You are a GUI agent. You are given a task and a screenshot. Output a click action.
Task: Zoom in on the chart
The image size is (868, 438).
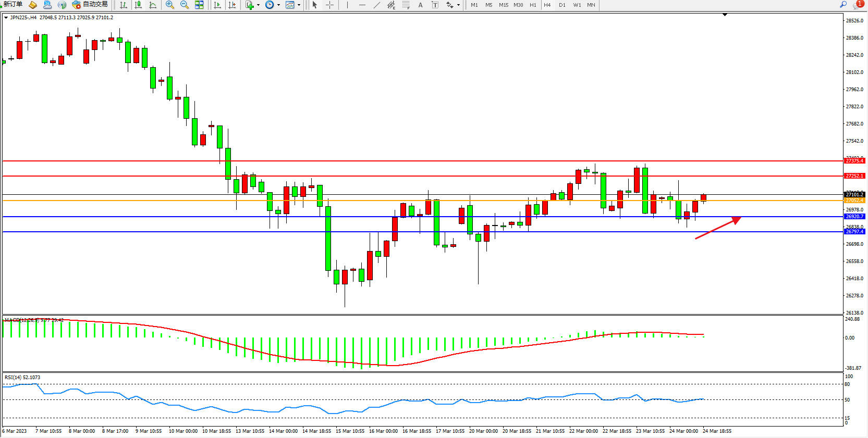[x=170, y=5]
